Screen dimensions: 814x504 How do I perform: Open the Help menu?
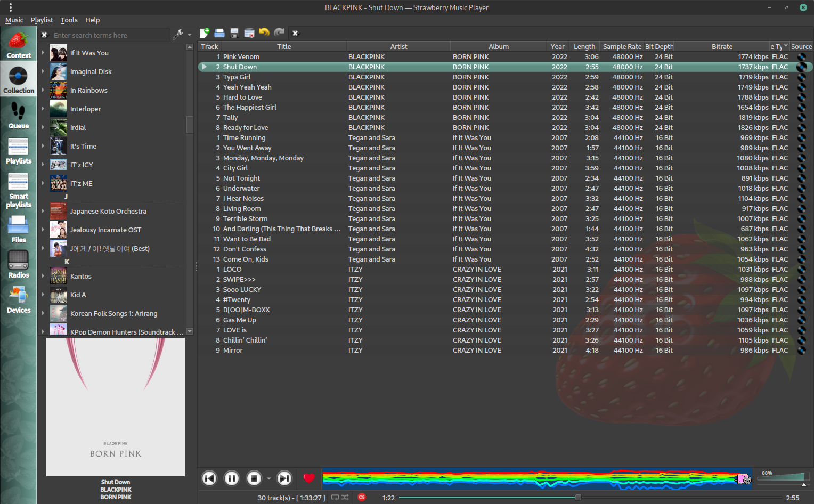(x=93, y=20)
